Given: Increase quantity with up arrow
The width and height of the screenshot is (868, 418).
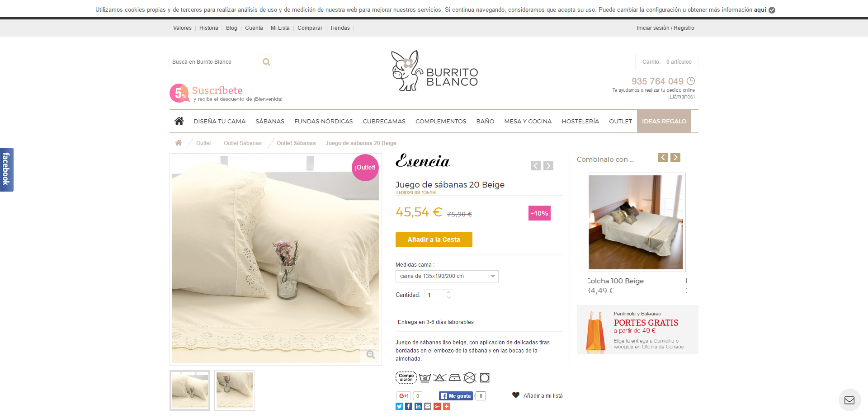Looking at the screenshot, I should click(448, 292).
